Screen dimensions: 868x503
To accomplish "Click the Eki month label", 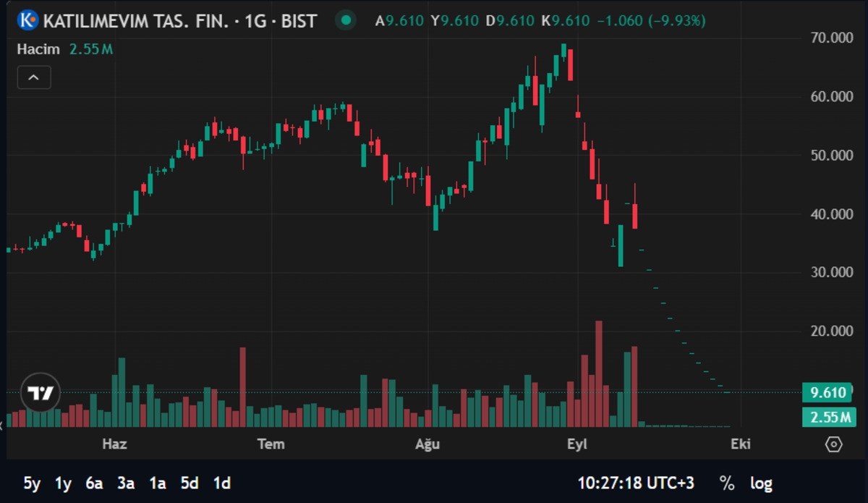I will pyautogui.click(x=741, y=444).
